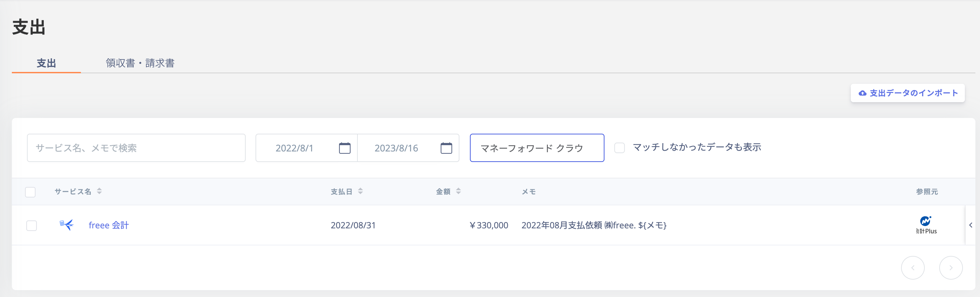The height and width of the screenshot is (297, 980).
Task: Sort by 支払日 arrow icon
Action: pyautogui.click(x=360, y=191)
